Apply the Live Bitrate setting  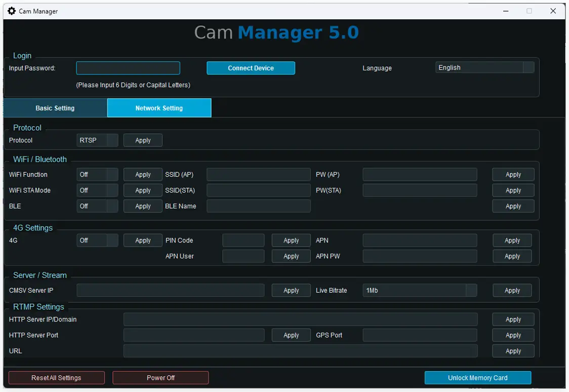coord(512,290)
